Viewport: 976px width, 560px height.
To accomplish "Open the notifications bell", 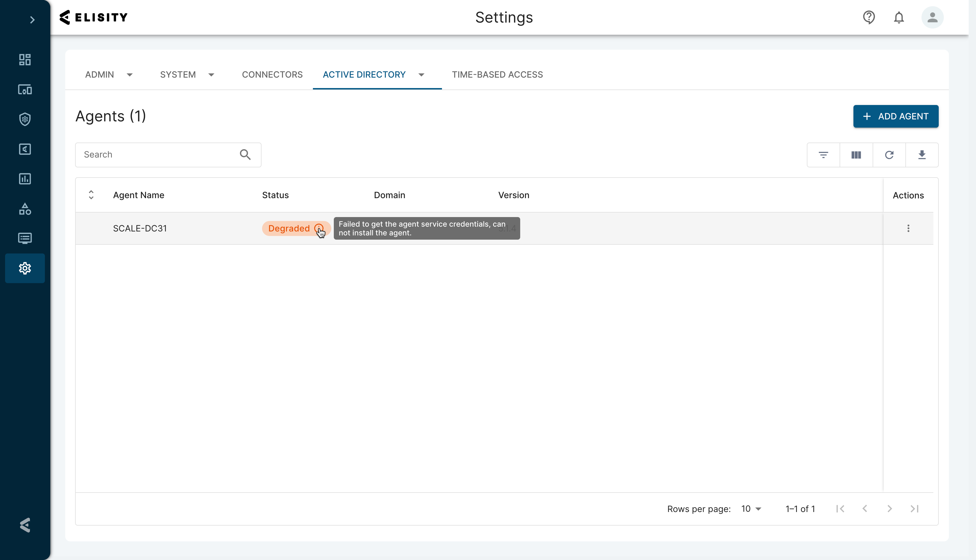I will pos(899,17).
